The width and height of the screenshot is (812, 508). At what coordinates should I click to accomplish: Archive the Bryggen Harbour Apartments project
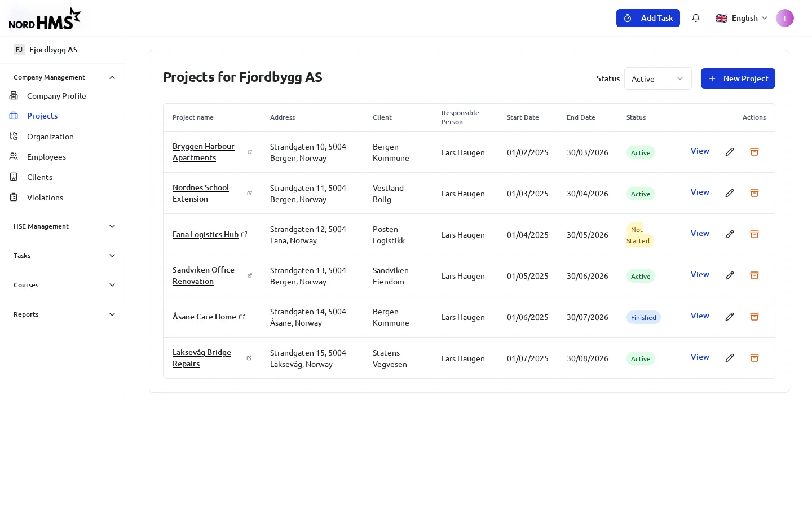(x=754, y=152)
